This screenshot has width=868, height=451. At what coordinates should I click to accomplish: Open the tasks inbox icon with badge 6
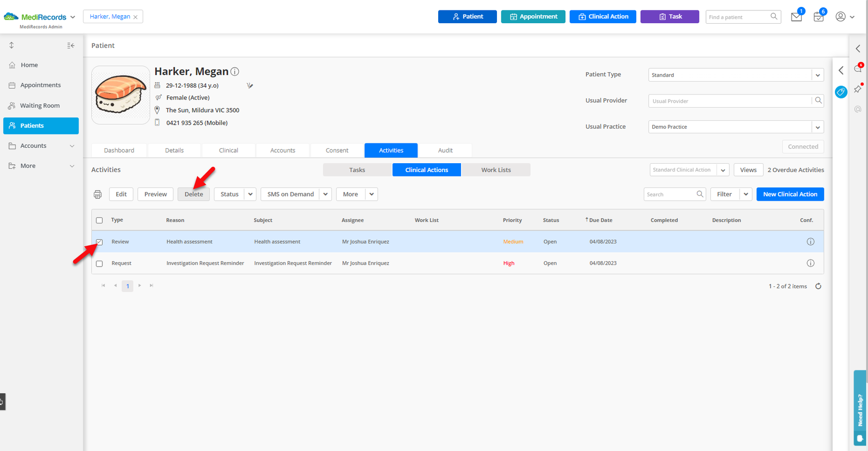point(818,17)
